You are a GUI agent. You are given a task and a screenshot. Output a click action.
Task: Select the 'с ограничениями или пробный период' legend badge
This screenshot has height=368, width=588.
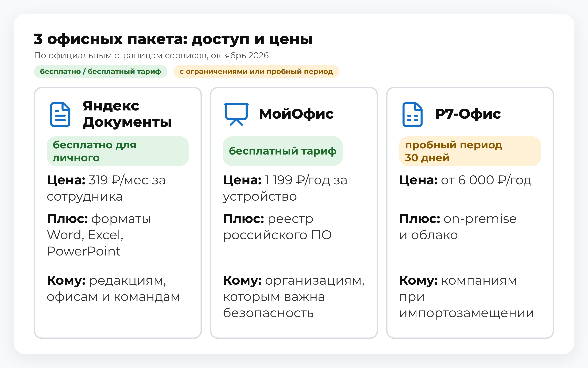tap(256, 71)
